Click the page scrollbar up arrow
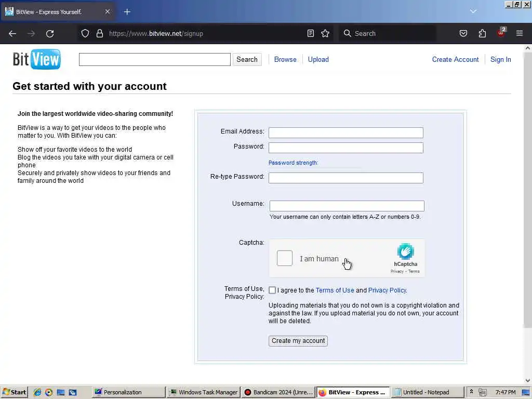The height and width of the screenshot is (399, 532). pos(528,48)
